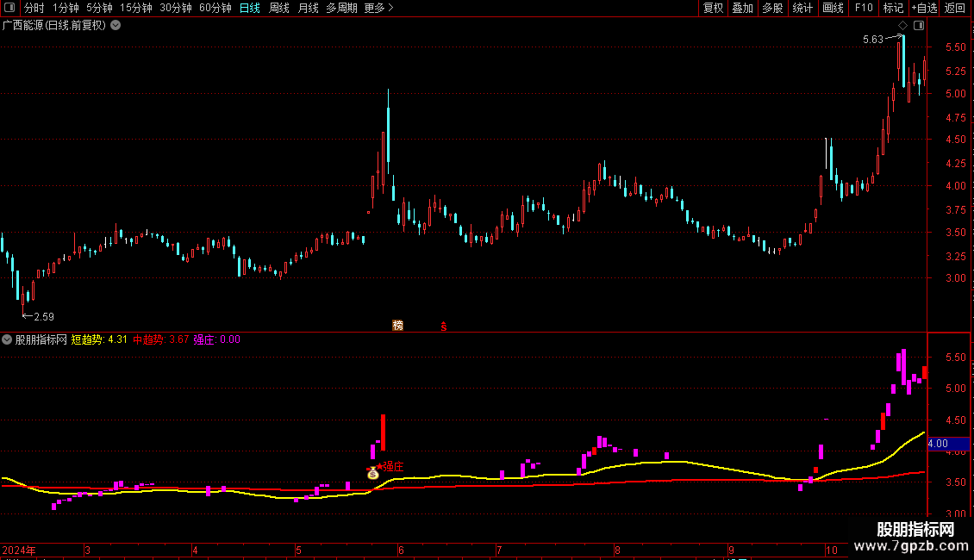
Task: Expand the 股朋指标网 indicator menu arrow
Action: tap(7, 339)
